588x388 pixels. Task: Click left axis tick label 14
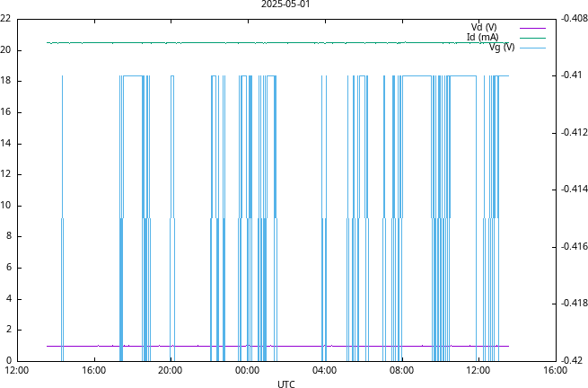[4, 144]
